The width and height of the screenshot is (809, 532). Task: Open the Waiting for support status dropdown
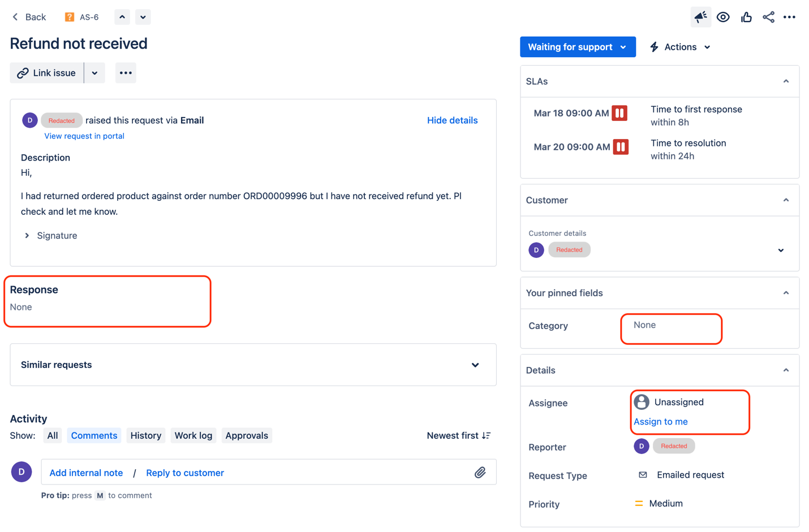(578, 47)
